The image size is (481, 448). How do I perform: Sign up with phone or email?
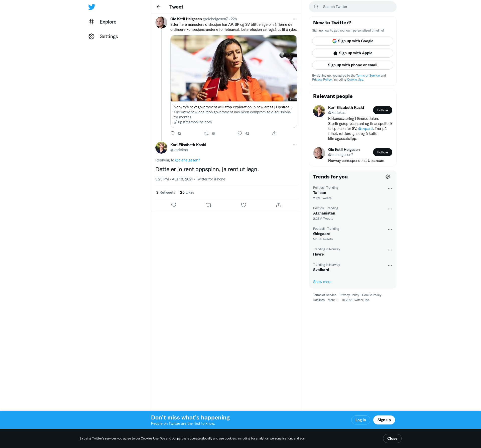tap(353, 65)
